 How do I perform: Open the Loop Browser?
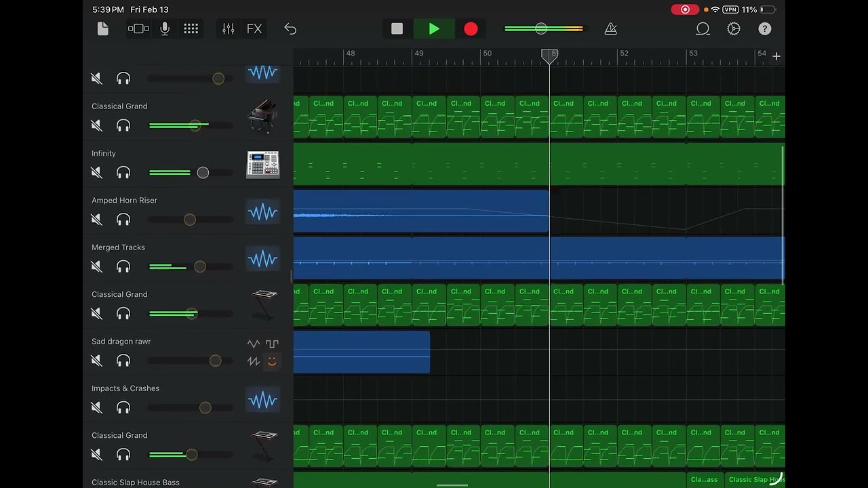[703, 28]
